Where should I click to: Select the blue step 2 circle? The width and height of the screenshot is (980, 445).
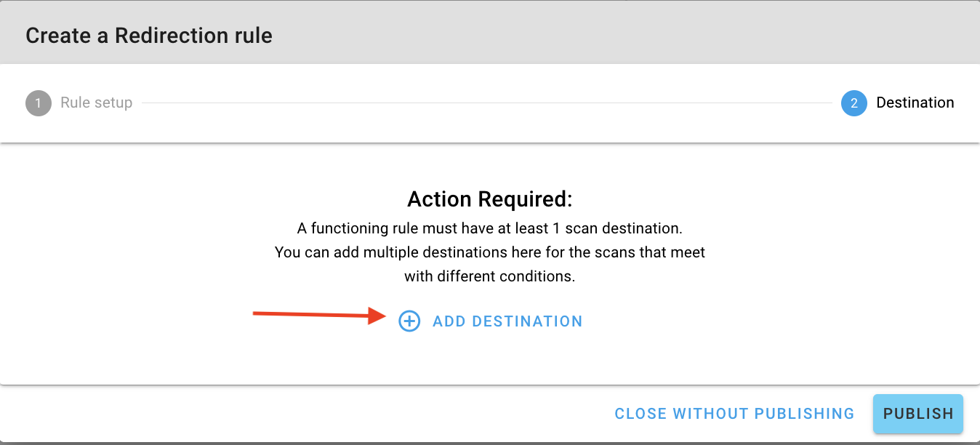pyautogui.click(x=854, y=103)
